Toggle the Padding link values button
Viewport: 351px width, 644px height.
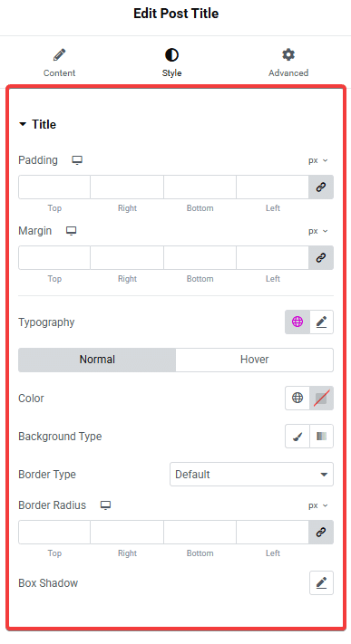point(321,187)
